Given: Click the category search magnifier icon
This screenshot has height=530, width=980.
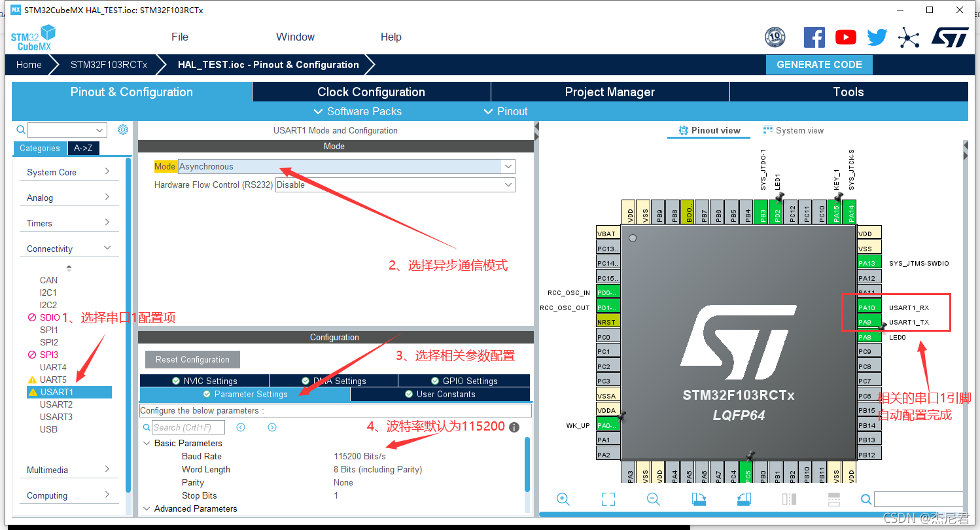Looking at the screenshot, I should pyautogui.click(x=21, y=130).
